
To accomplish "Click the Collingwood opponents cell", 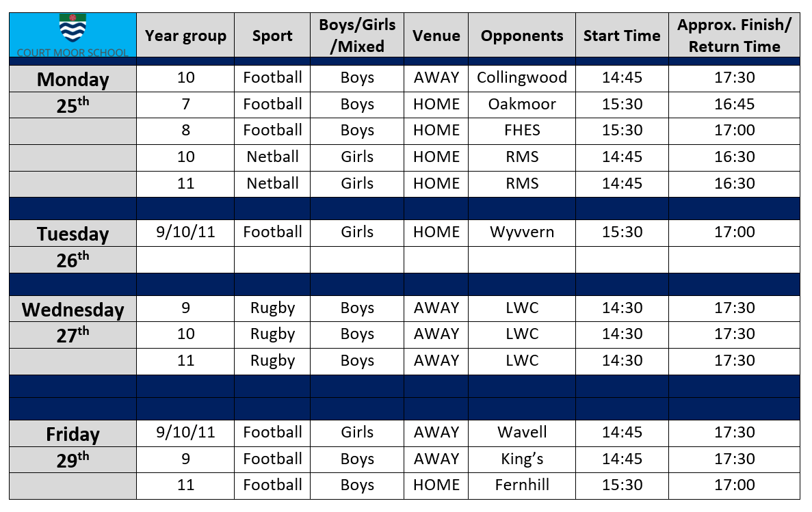I will (521, 78).
